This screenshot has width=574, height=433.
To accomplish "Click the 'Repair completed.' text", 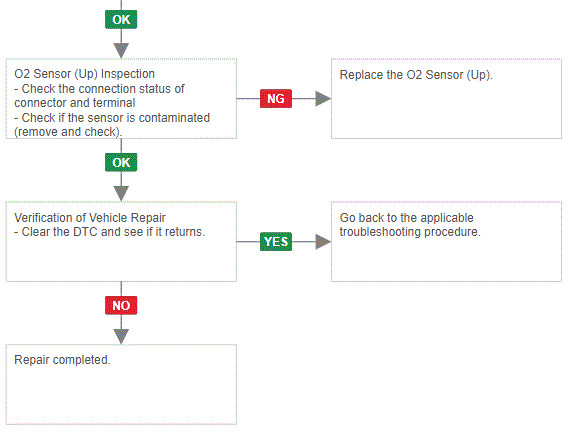I will point(62,360).
